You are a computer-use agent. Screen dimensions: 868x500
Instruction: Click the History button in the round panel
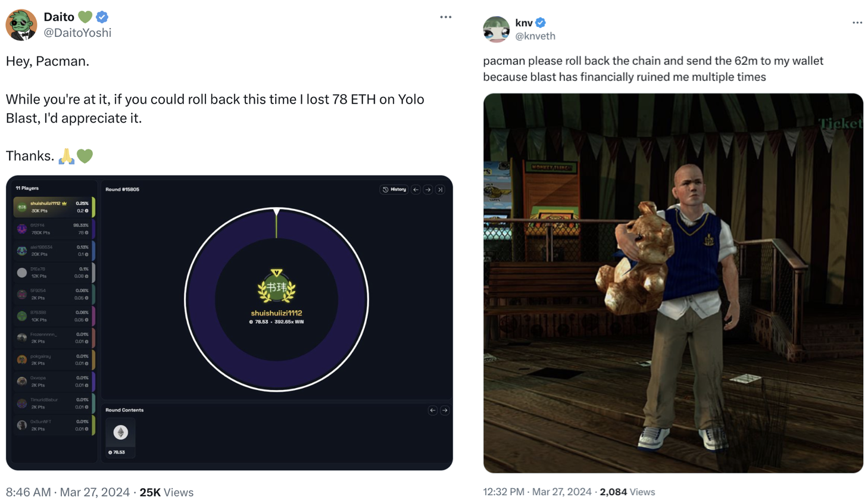[x=394, y=189]
